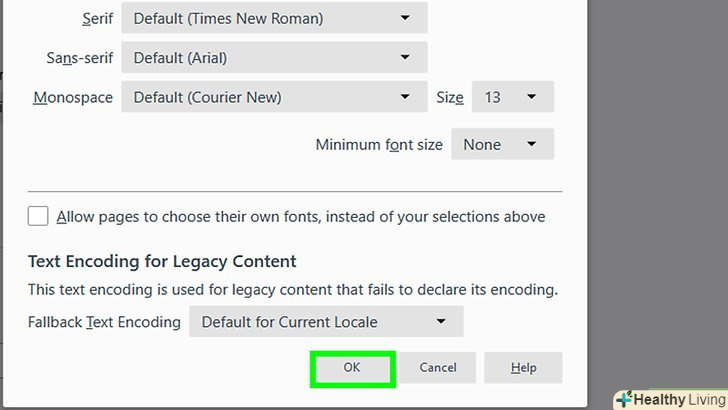Viewport: 728px width, 410px height.
Task: Click the Healthy Living cross logo icon
Action: (x=625, y=399)
